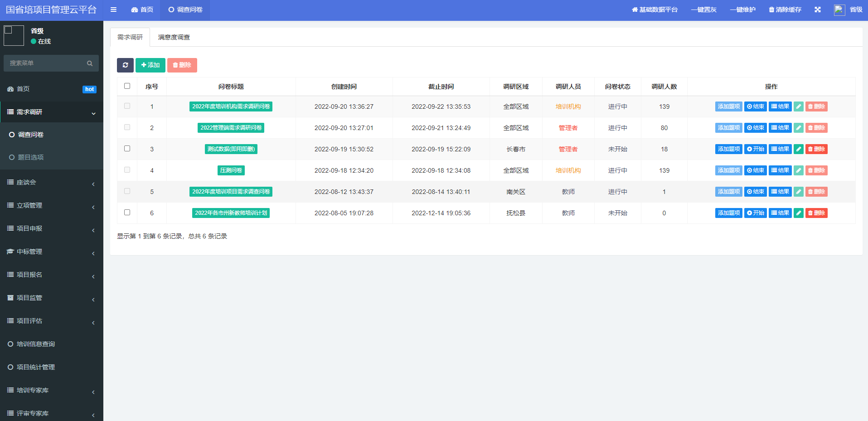Click the refresh icon button above the table
Screen dimensions: 868x421
pos(125,65)
